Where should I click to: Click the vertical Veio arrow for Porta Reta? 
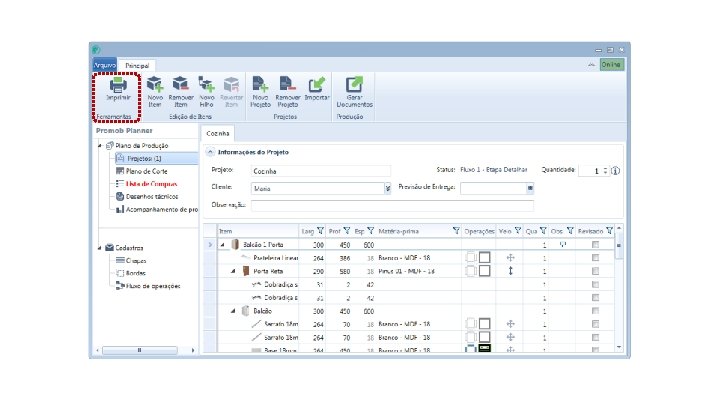tap(510, 271)
